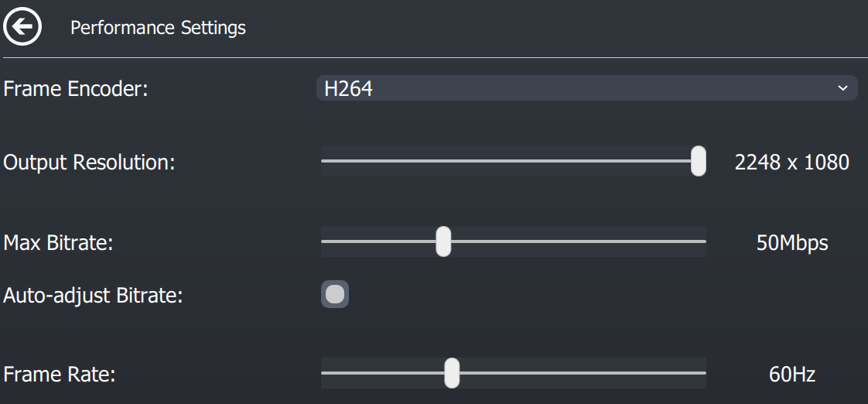Click the Frame Rate slider handle
The width and height of the screenshot is (868, 404).
pos(452,373)
